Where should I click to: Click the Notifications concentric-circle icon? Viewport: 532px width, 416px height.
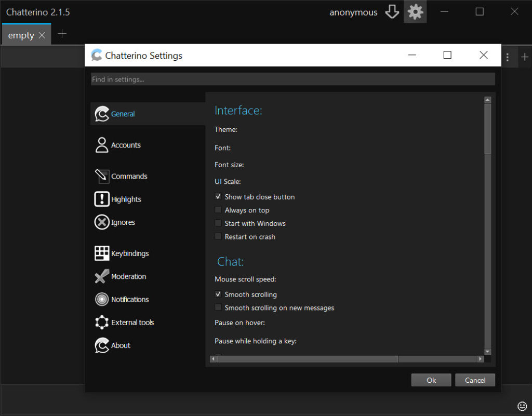click(102, 299)
